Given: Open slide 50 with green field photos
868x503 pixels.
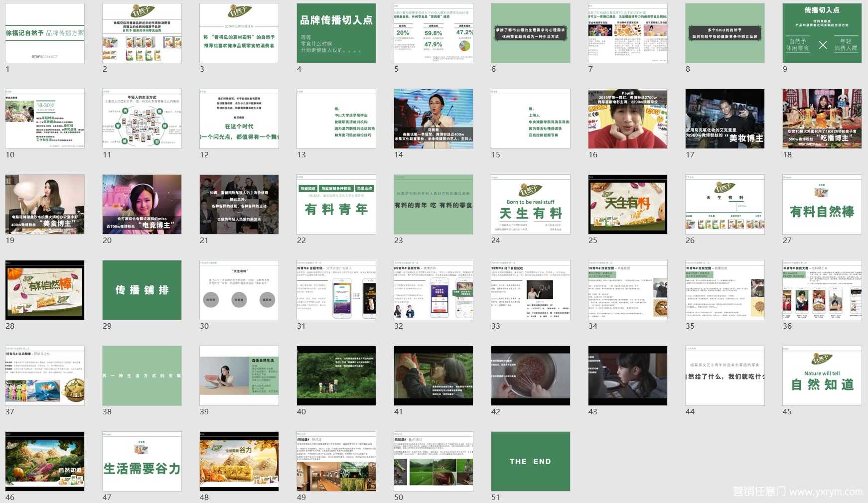Looking at the screenshot, I should pos(434,461).
